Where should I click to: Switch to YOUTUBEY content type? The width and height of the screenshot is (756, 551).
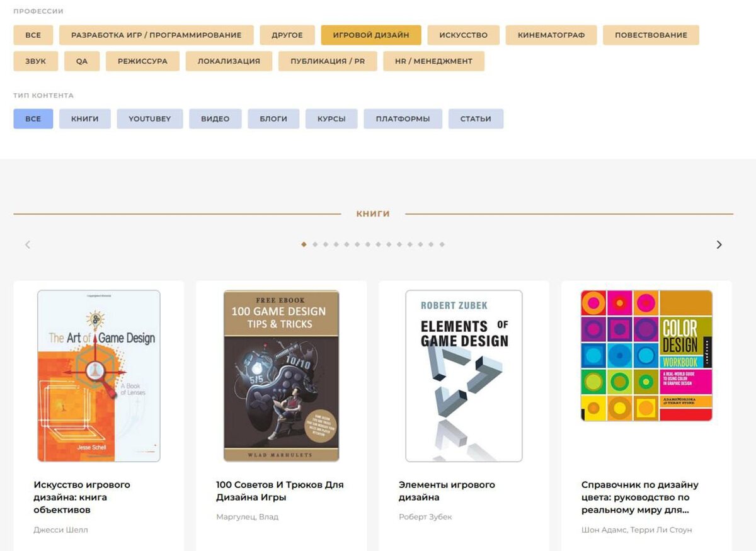coord(150,119)
